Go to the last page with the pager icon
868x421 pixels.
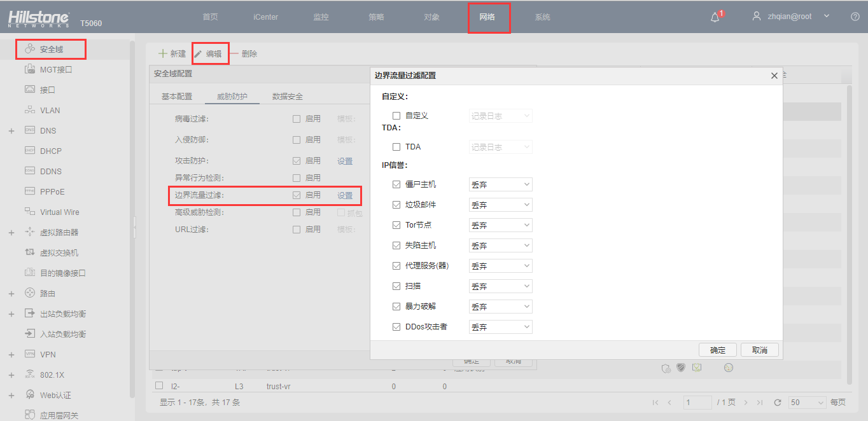point(759,403)
